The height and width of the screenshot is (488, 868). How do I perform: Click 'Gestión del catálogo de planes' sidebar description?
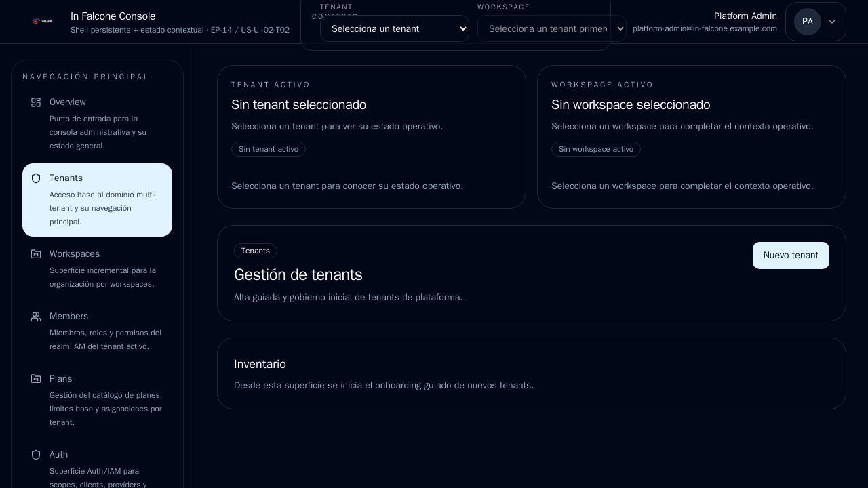(x=106, y=409)
